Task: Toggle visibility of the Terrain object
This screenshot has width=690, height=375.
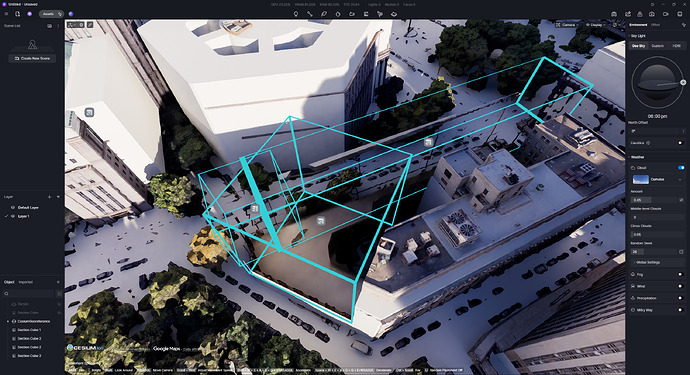Action: (59, 304)
